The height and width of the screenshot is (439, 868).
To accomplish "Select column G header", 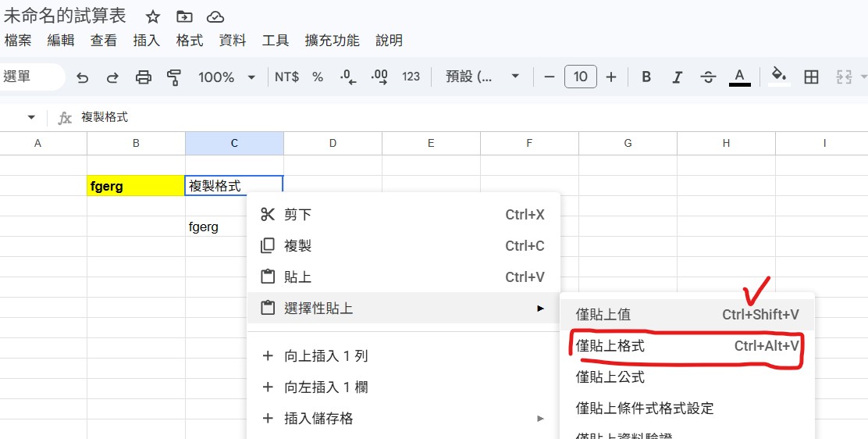I will pos(628,144).
